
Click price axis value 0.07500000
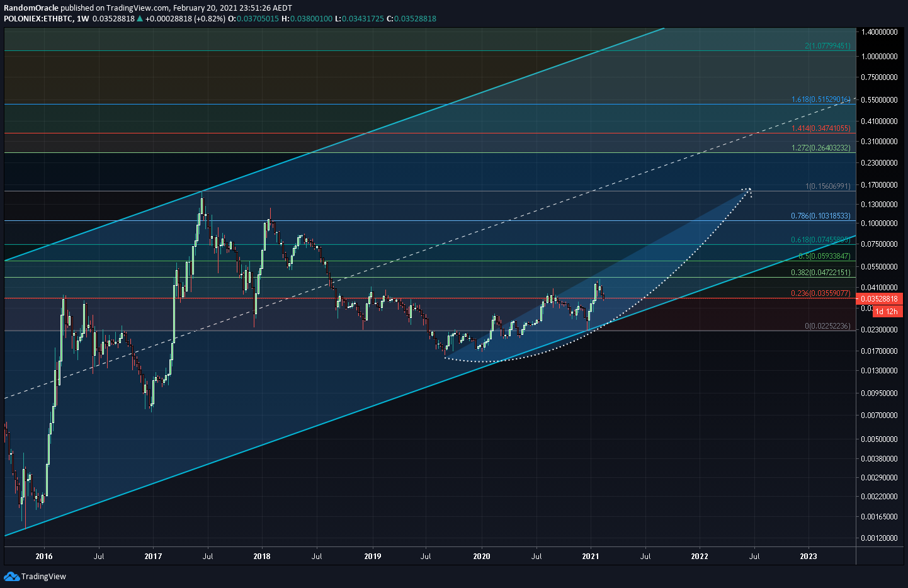point(879,244)
